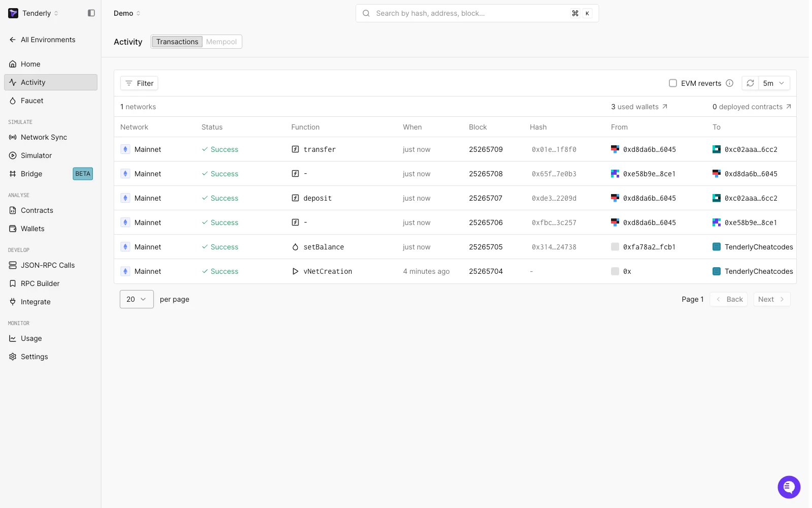This screenshot has width=812, height=508.
Task: Click the BETA badge next to Bridge
Action: click(83, 174)
